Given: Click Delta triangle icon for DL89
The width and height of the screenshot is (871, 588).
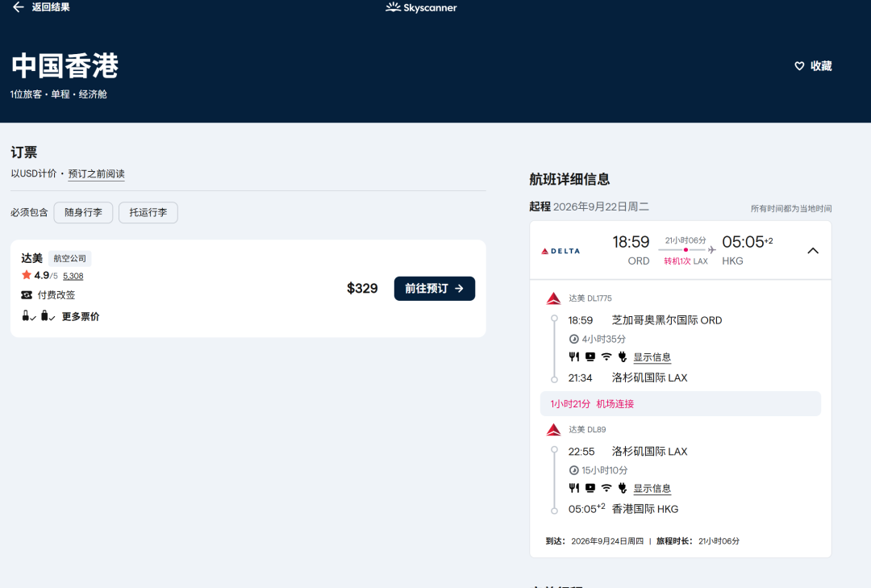Looking at the screenshot, I should point(553,430).
